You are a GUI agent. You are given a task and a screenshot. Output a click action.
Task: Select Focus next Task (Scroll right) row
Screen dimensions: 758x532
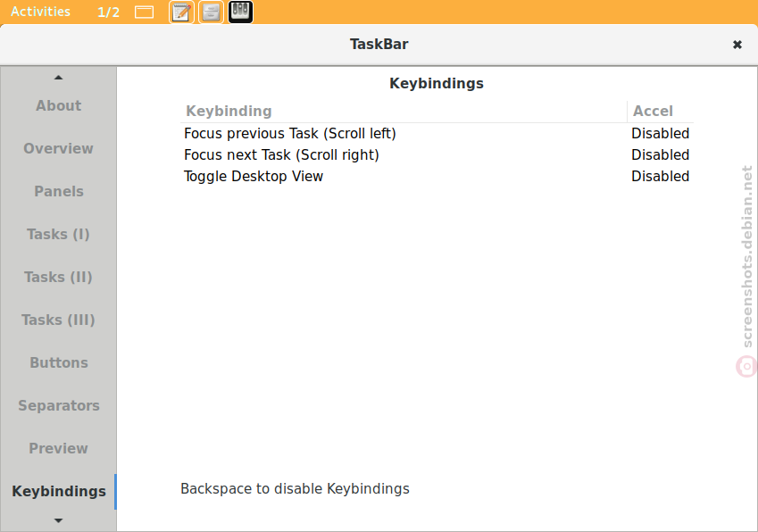[437, 155]
